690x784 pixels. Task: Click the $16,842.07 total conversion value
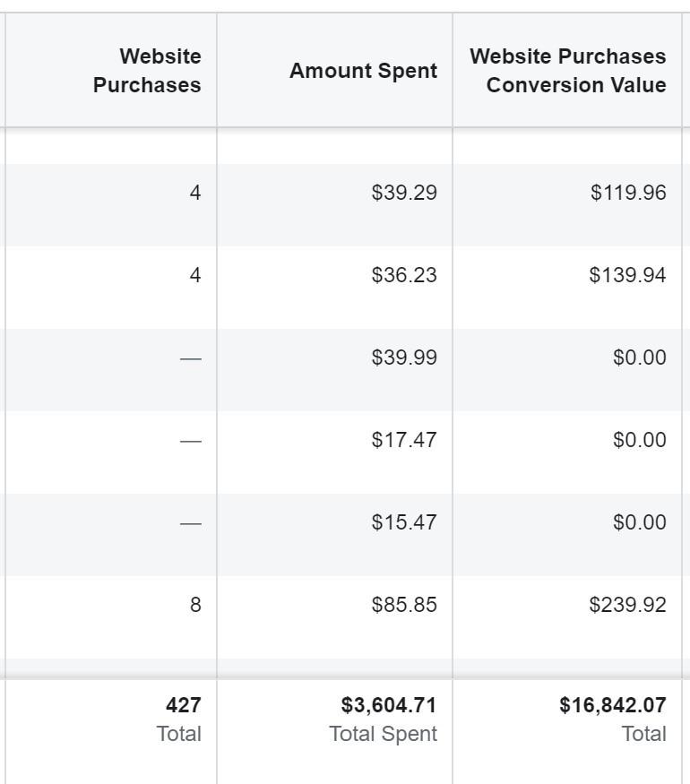tap(613, 705)
